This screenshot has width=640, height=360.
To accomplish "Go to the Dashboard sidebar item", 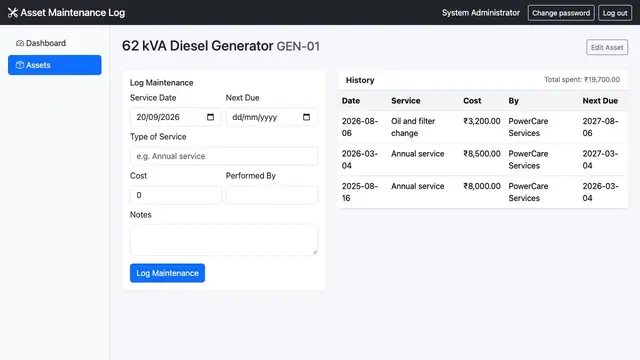I will pos(55,43).
